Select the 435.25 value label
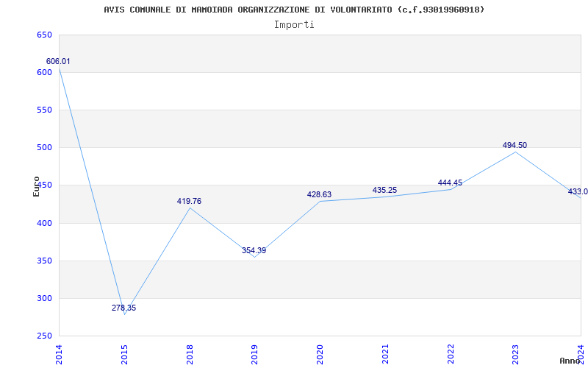588x368 pixels. click(384, 191)
